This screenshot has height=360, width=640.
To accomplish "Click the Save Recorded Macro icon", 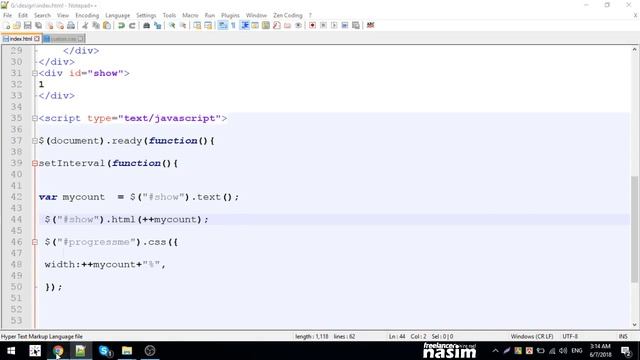I will point(356,25).
